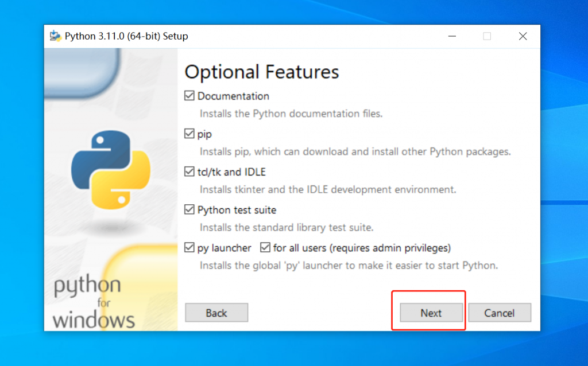Go back with the Back button

[x=216, y=313]
